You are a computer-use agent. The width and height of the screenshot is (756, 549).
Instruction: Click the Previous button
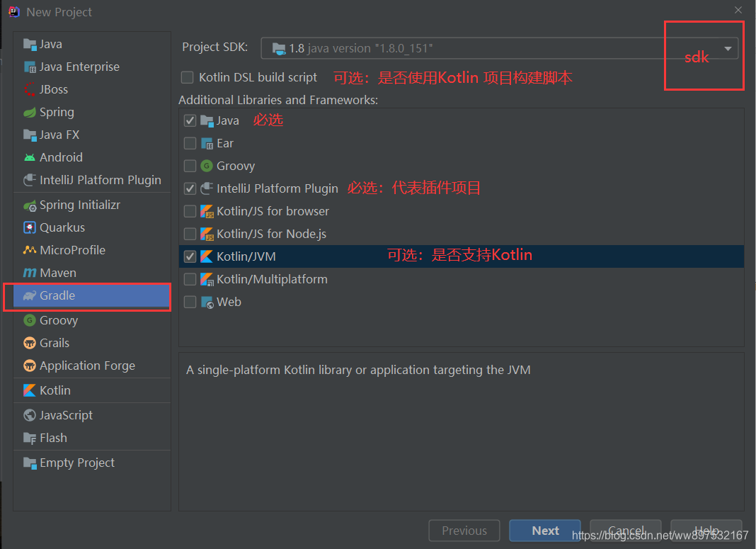464,531
